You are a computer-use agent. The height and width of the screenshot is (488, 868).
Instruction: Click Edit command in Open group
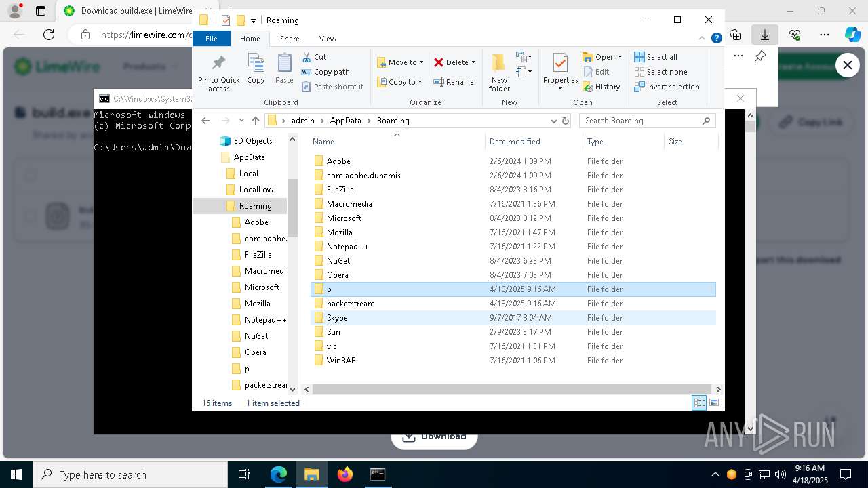(597, 72)
